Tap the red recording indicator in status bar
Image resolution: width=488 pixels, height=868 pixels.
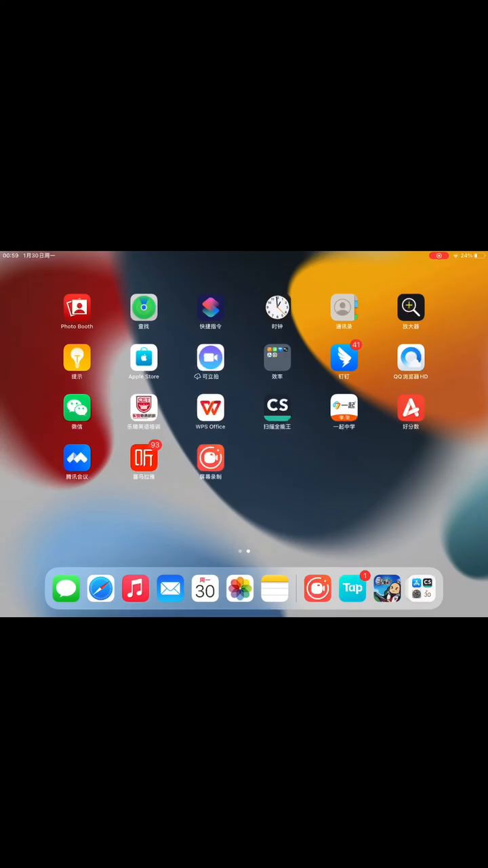coord(439,256)
